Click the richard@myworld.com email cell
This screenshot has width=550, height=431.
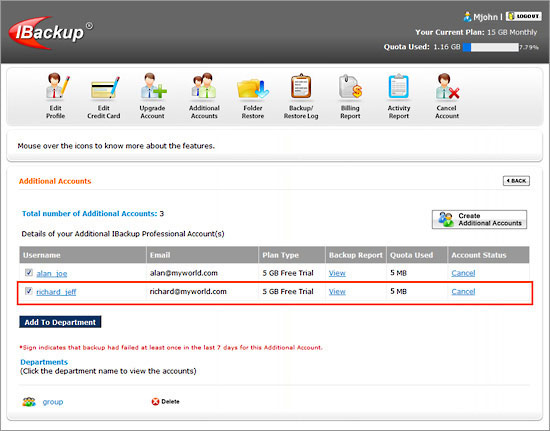point(188,291)
